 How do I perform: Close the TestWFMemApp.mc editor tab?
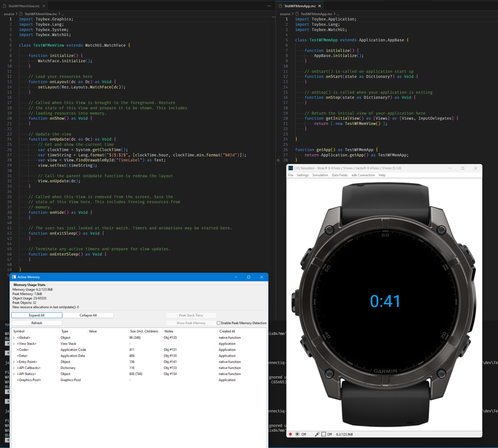319,6
